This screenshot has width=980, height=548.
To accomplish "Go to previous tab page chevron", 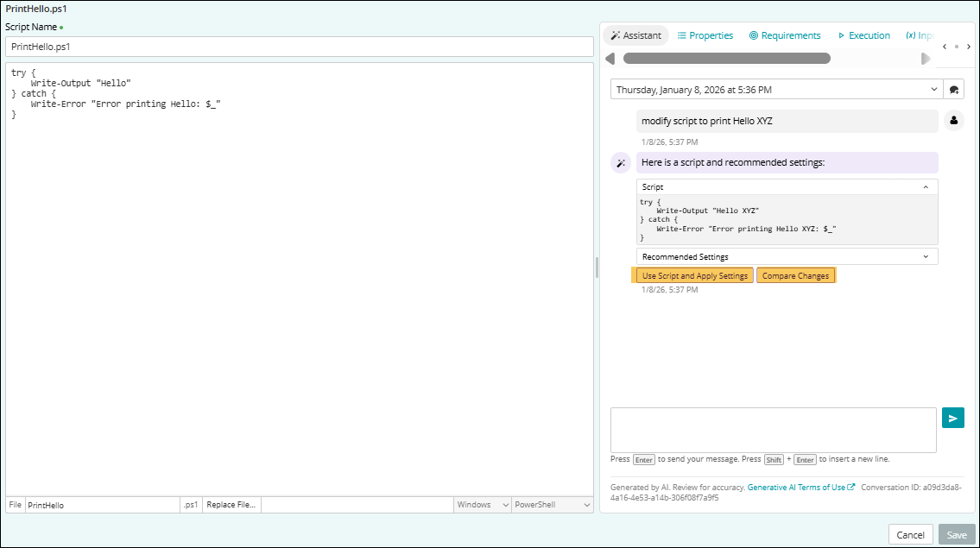I will (x=945, y=47).
